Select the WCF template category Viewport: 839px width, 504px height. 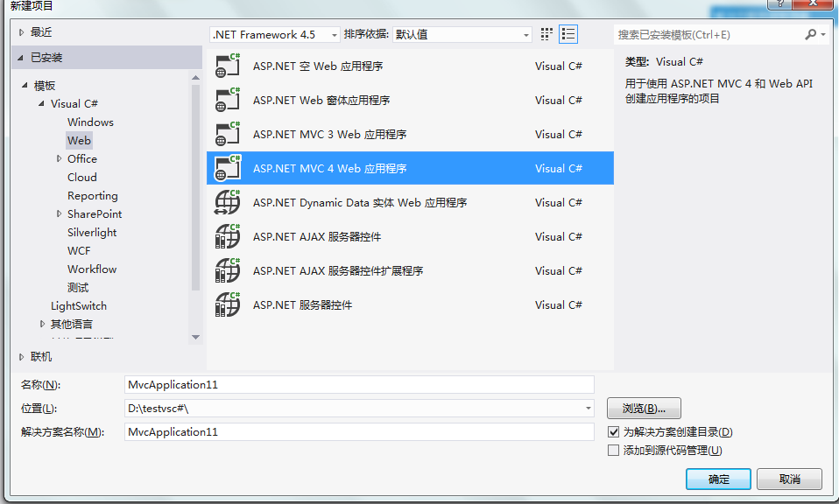(79, 250)
